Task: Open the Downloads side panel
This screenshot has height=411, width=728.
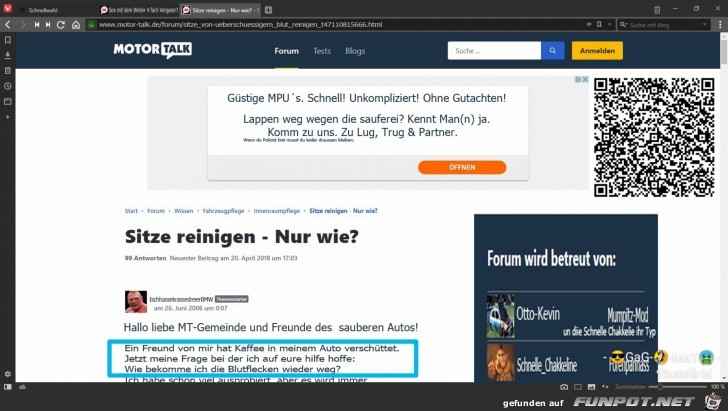Action: tap(7, 55)
